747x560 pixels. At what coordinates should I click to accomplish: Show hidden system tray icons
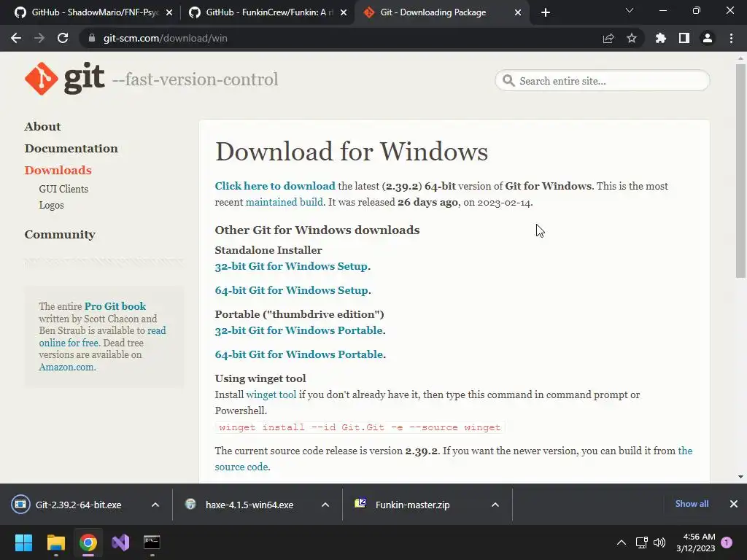click(x=622, y=542)
